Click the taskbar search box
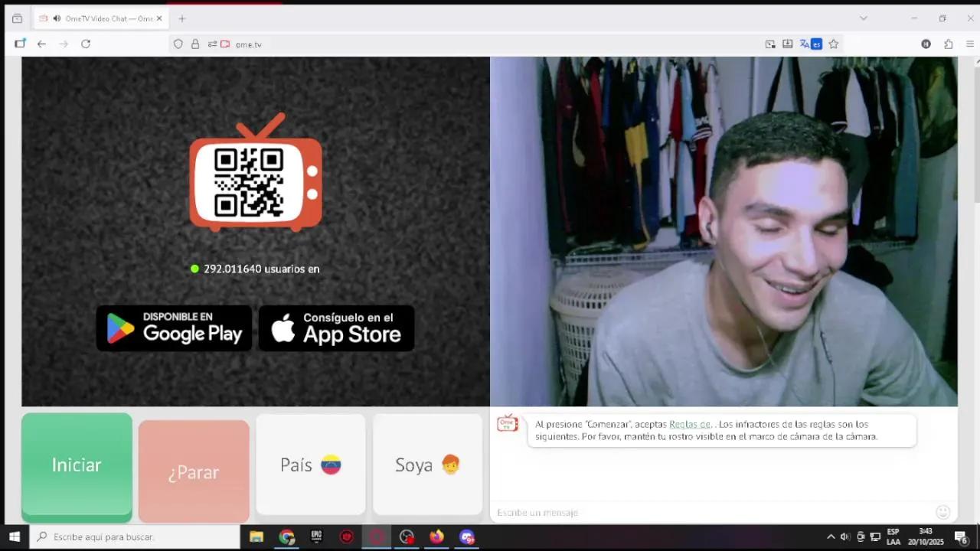 coord(135,537)
